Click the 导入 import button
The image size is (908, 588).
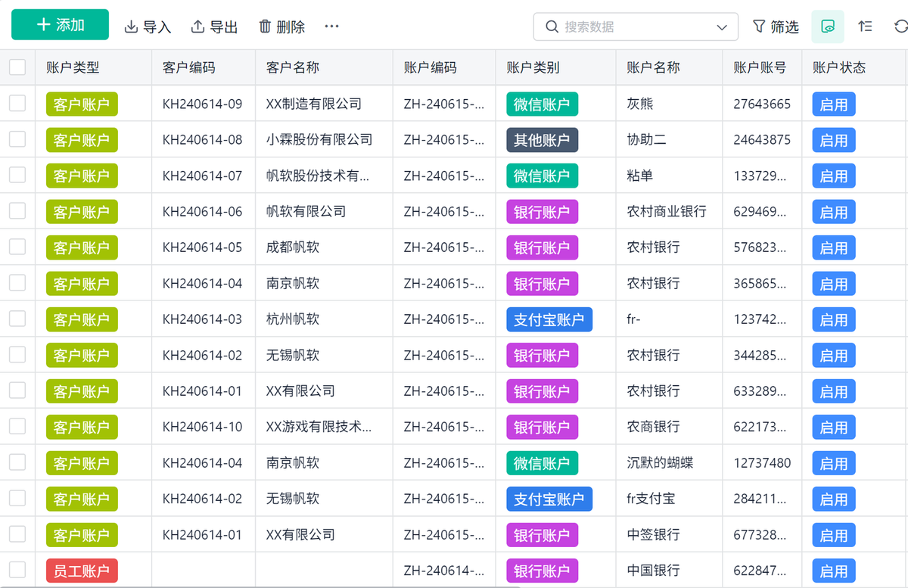click(x=148, y=26)
